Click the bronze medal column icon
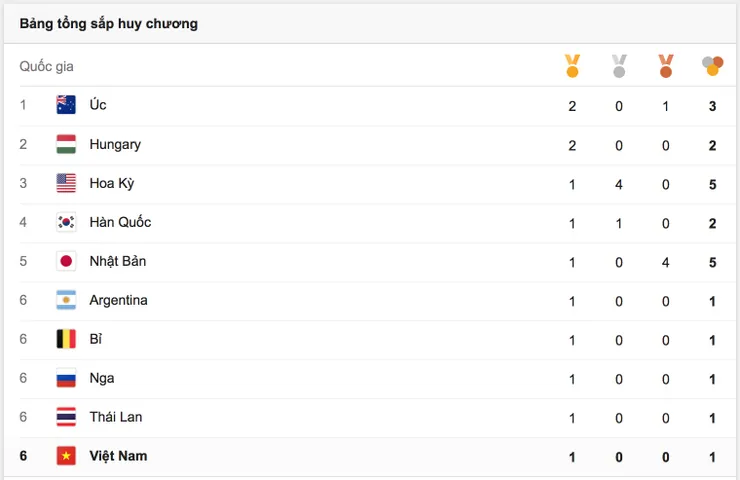The image size is (740, 480). click(665, 66)
